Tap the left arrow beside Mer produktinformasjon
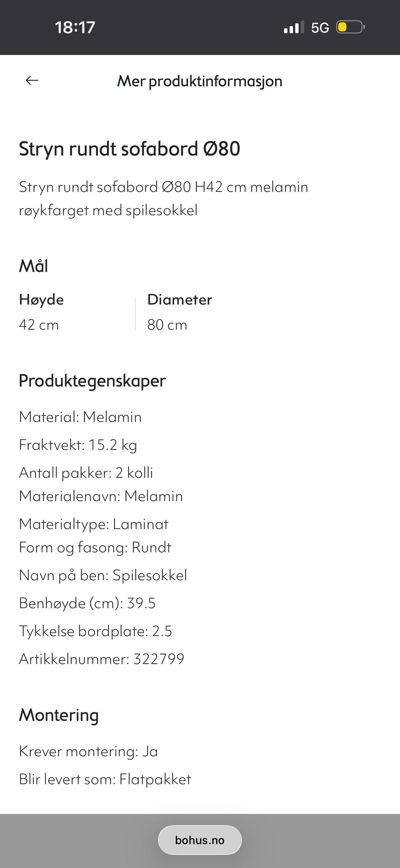 pyautogui.click(x=32, y=81)
